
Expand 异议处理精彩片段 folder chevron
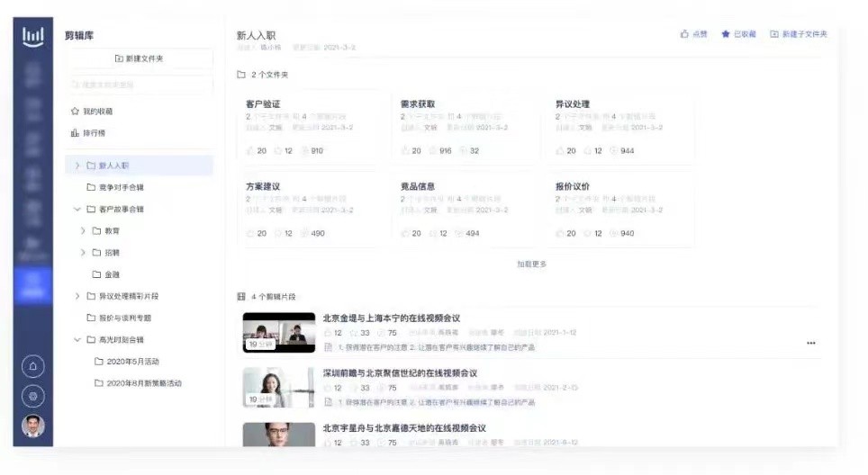coord(77,296)
